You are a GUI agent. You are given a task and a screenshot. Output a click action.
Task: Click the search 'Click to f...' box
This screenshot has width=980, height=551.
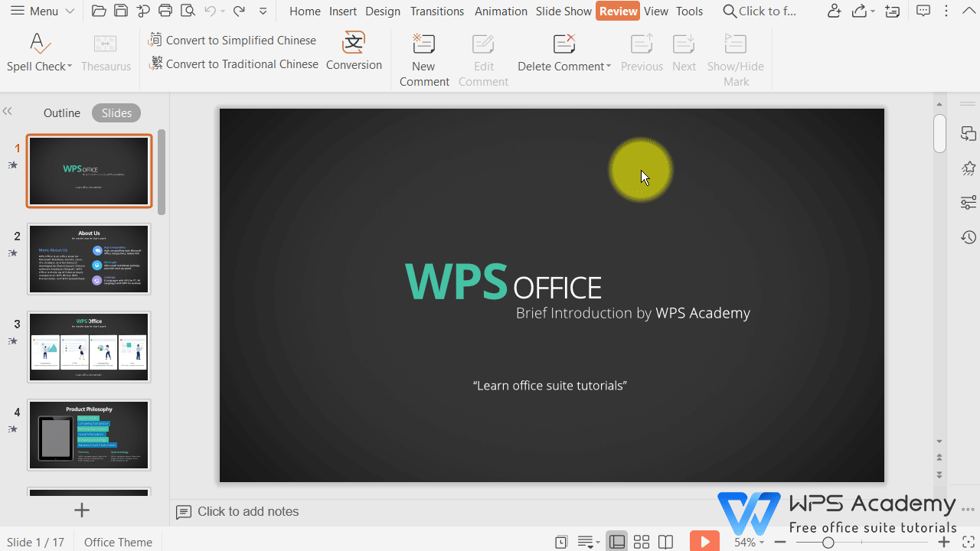point(760,11)
